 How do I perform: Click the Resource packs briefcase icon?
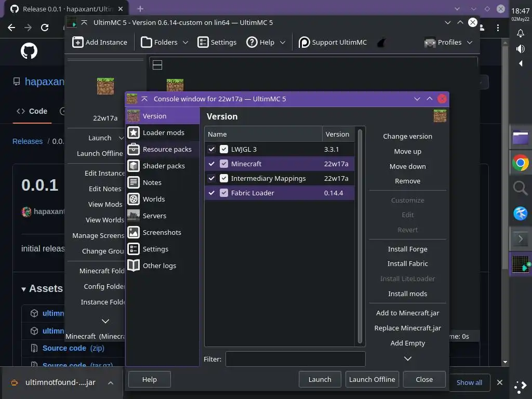(134, 149)
